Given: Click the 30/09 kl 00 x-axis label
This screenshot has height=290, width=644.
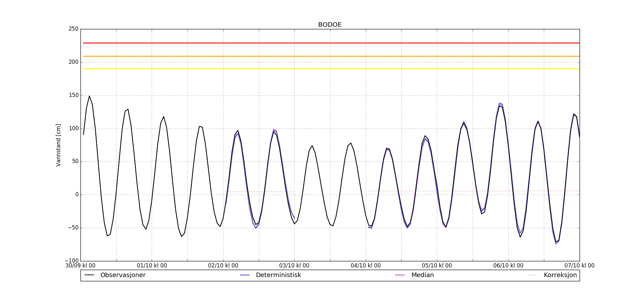Looking at the screenshot, I should point(80,266).
